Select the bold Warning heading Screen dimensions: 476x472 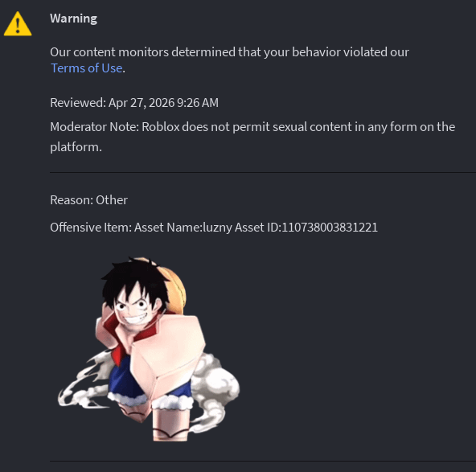73,18
